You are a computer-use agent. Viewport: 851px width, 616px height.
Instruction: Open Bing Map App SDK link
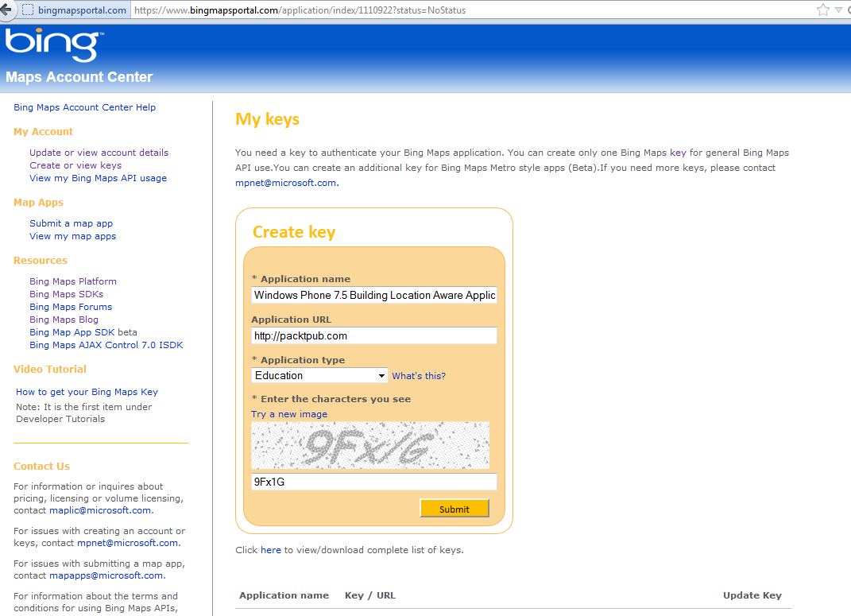point(72,332)
